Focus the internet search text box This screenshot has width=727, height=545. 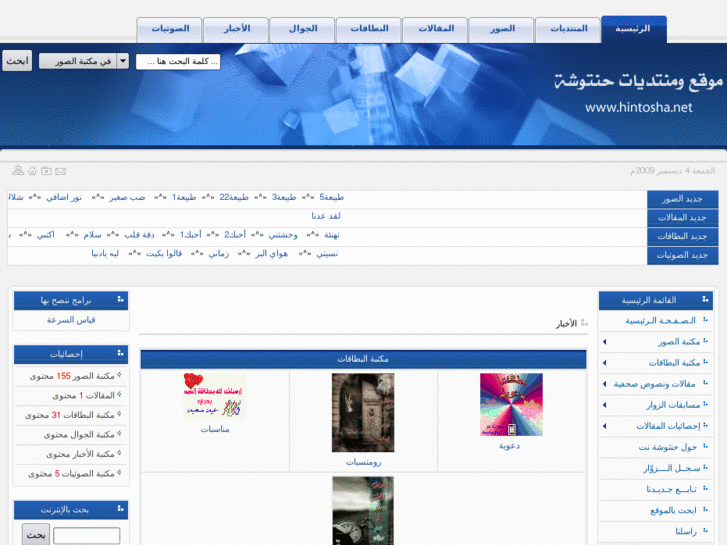[x=87, y=536]
